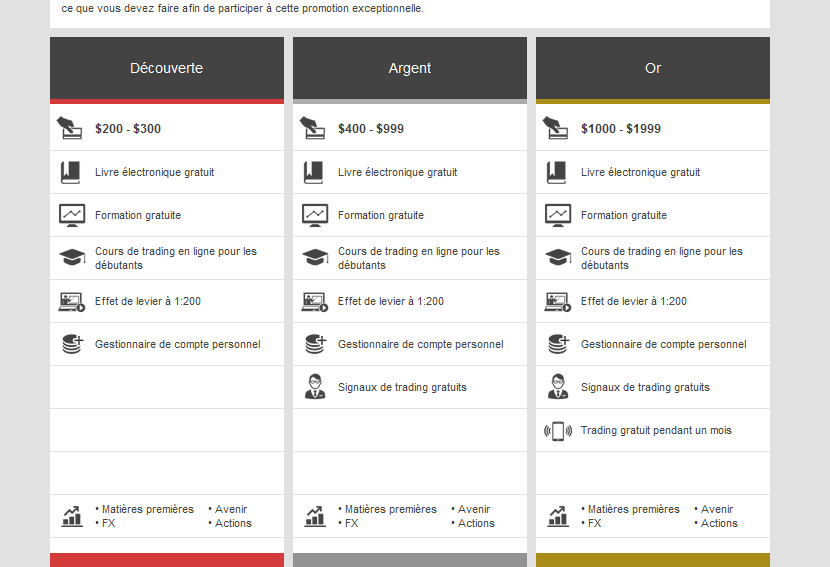Click 'Actions' in Argent column

coord(476,523)
